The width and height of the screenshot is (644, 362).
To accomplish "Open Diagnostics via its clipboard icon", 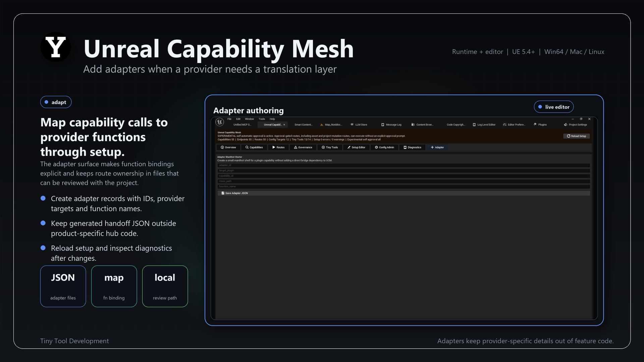I will tap(405, 147).
